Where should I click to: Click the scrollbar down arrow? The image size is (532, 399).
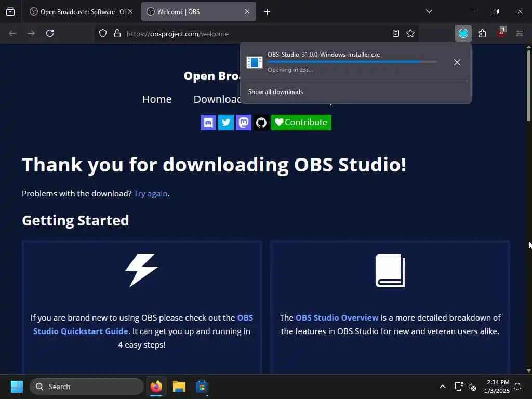tap(528, 370)
